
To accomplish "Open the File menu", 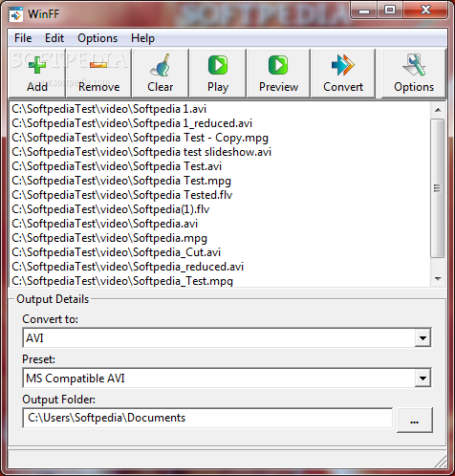I will coord(23,38).
